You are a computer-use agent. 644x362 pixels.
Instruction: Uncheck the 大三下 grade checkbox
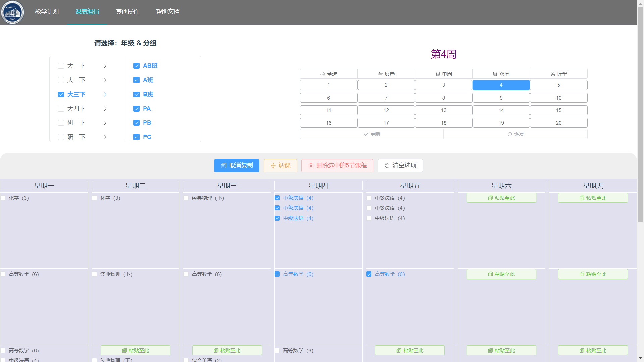coord(61,95)
